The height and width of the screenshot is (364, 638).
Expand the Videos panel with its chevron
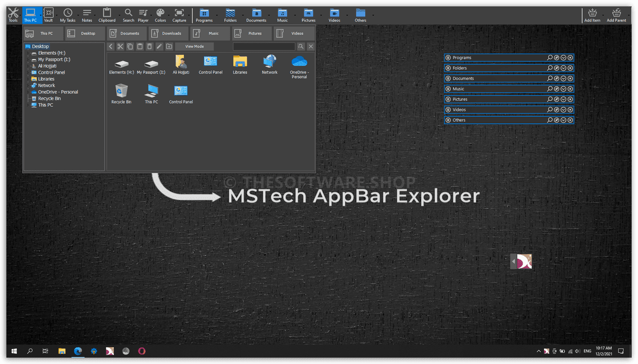(564, 109)
